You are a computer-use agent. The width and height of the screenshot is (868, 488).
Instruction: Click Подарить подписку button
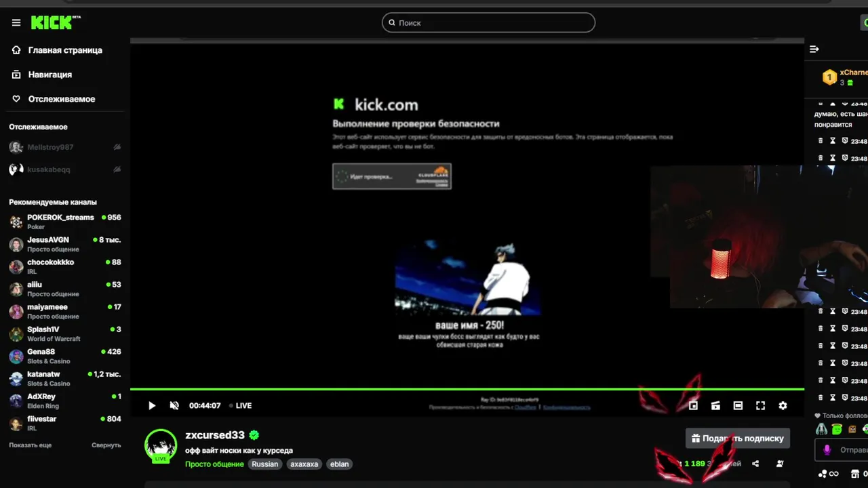point(738,439)
